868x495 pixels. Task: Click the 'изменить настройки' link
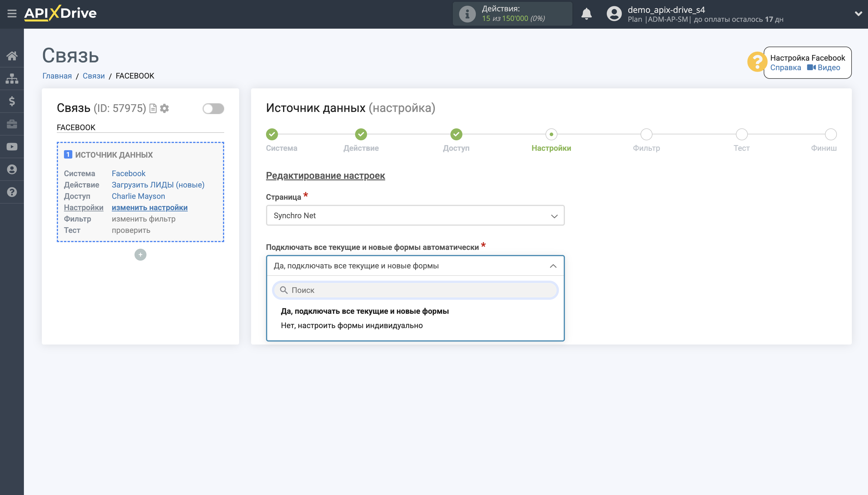[149, 208]
